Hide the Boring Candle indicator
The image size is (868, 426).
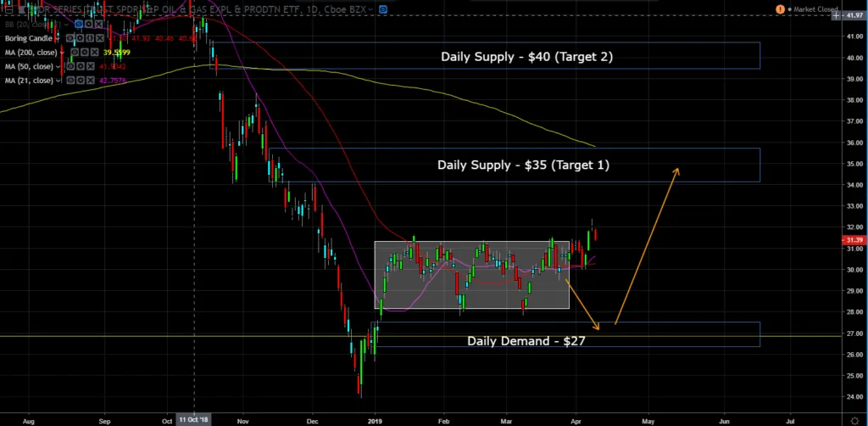coord(70,38)
